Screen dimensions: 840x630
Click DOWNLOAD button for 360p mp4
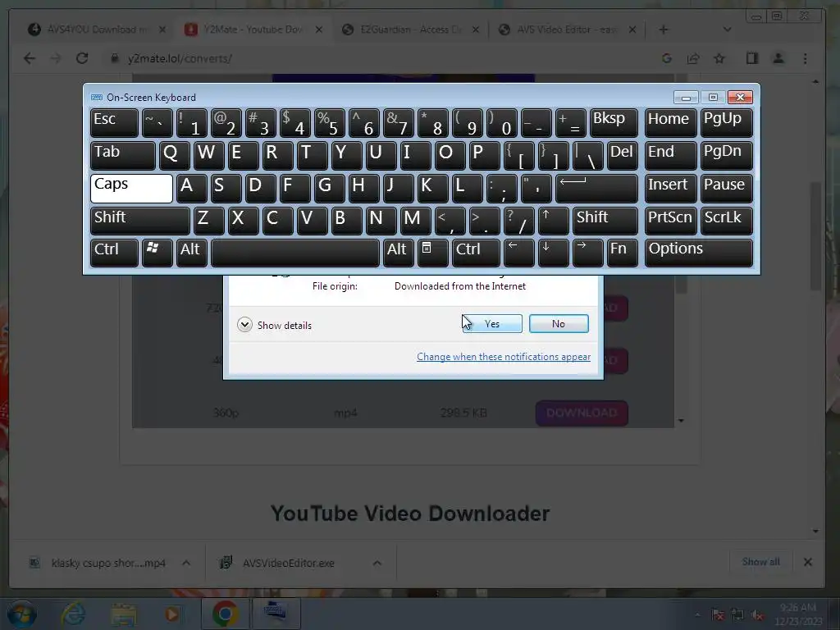tap(582, 413)
